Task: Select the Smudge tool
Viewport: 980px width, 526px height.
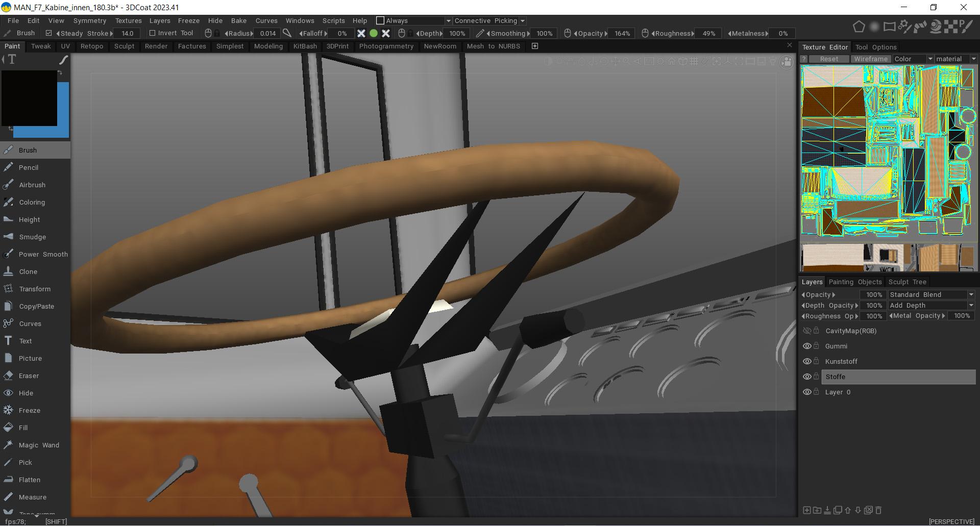Action: [32, 237]
